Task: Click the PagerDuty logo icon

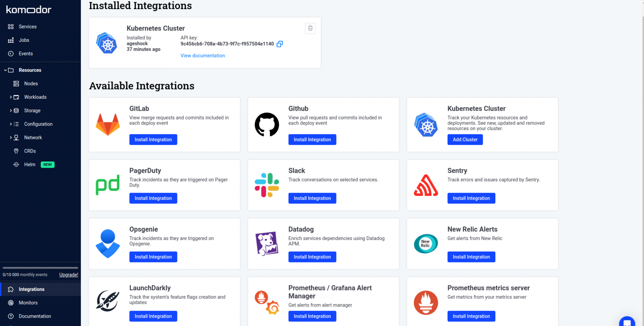Action: point(108,185)
